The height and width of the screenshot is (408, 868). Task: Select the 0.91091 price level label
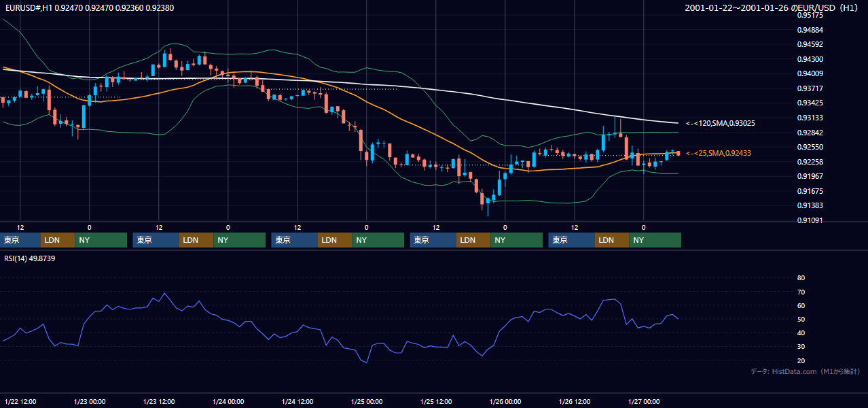coord(810,220)
